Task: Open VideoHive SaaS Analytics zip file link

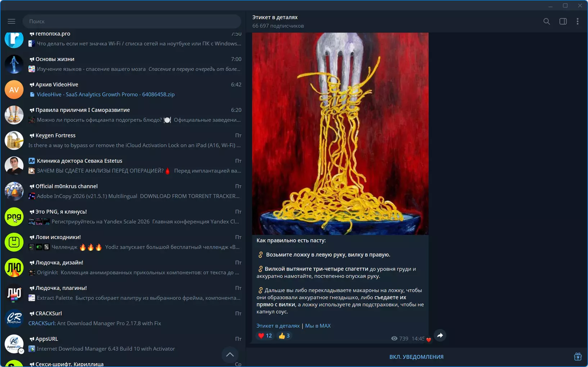Action: (105, 94)
